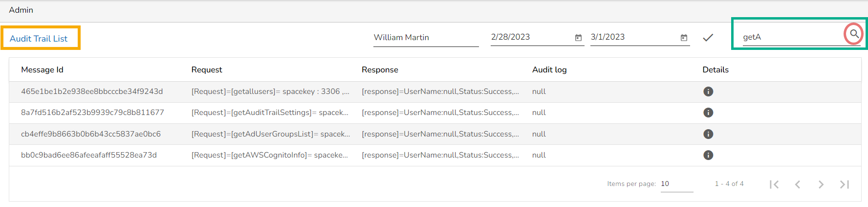Focus the search field containing getA
The height and width of the screenshot is (207, 868).
point(789,37)
